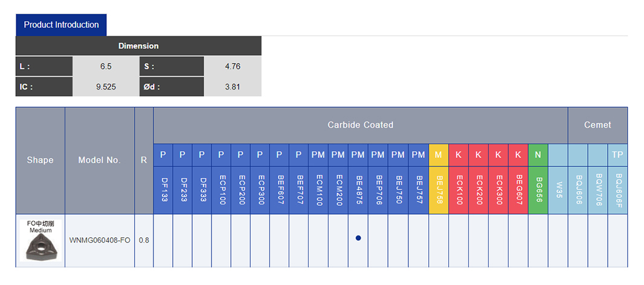
Task: Select the IC value 9.525
Action: [106, 87]
